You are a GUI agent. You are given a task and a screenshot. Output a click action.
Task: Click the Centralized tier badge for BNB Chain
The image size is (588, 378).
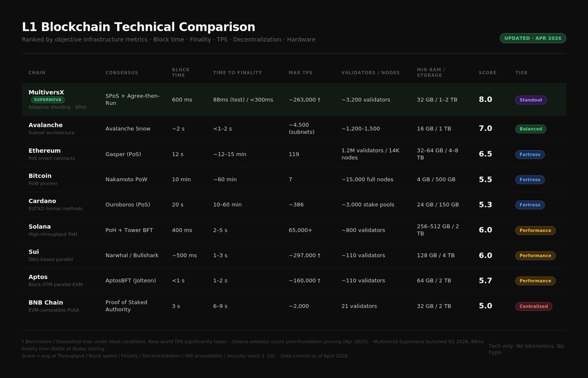point(534,307)
